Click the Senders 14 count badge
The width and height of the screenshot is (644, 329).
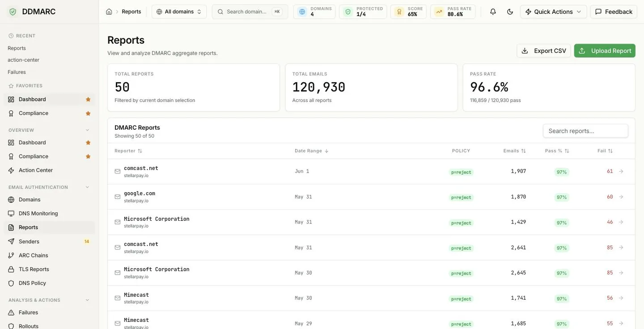click(87, 241)
